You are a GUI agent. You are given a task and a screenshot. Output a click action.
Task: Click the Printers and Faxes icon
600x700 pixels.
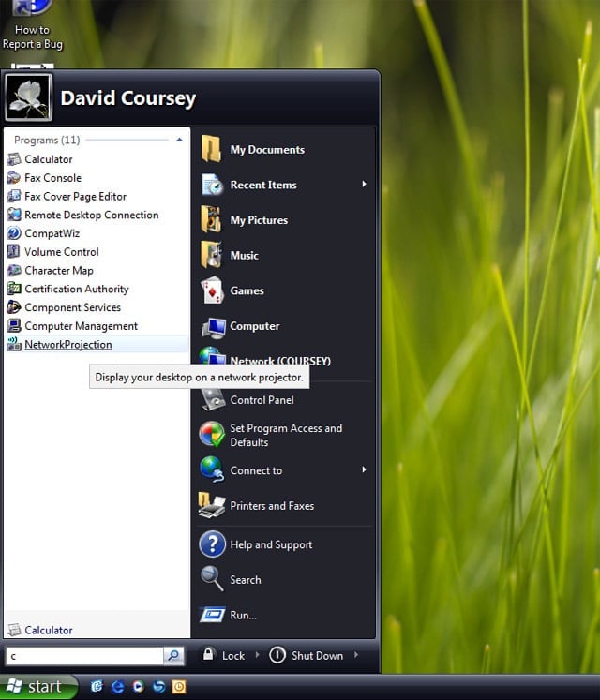[x=212, y=506]
